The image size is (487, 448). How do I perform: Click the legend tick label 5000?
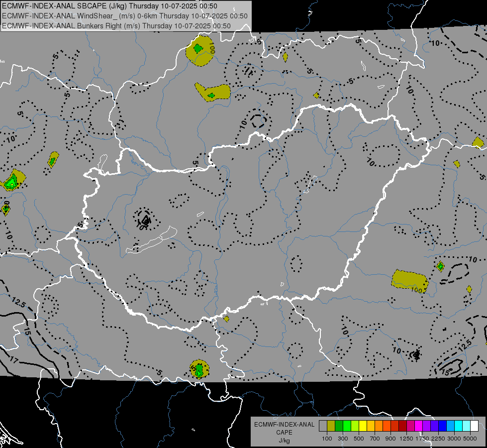470,439
